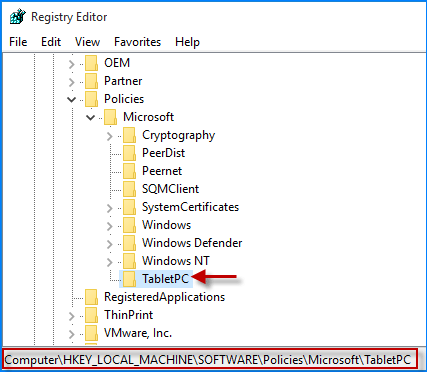Click the VMware, Inc. folder icon
Viewport: 427px width, 372px height.
(91, 333)
